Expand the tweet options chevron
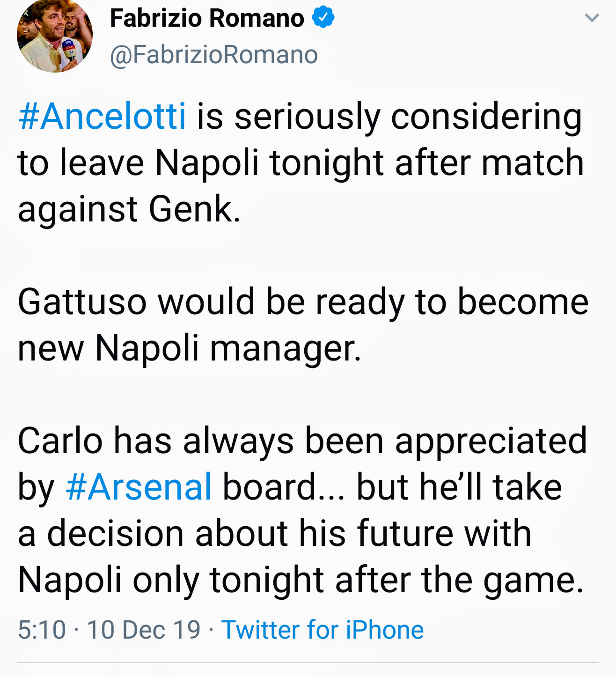Image resolution: width=616 pixels, height=677 pixels. coord(592,18)
